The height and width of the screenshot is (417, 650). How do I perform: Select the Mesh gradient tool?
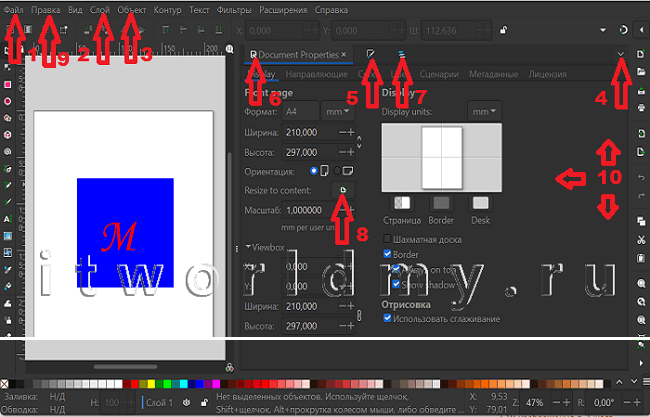[x=7, y=252]
